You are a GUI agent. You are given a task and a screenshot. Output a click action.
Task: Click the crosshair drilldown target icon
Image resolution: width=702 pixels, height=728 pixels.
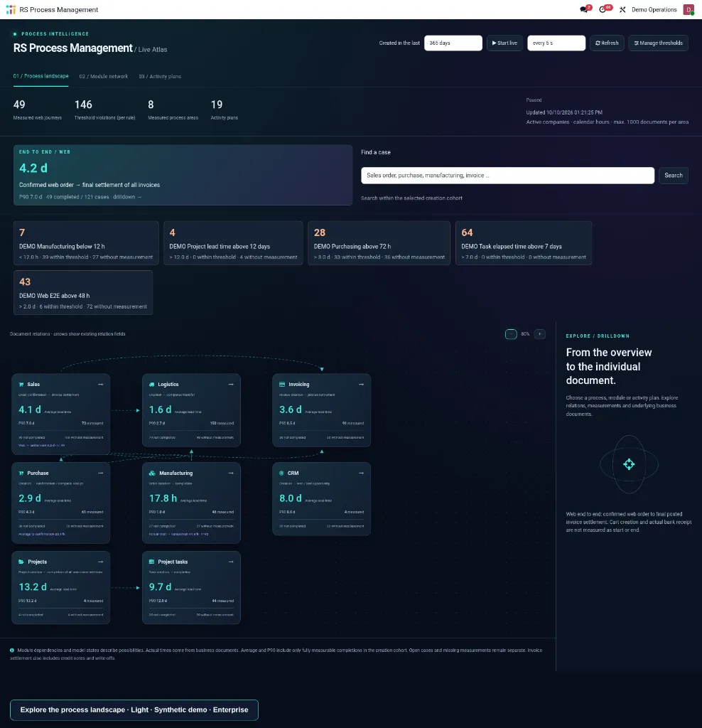[629, 464]
